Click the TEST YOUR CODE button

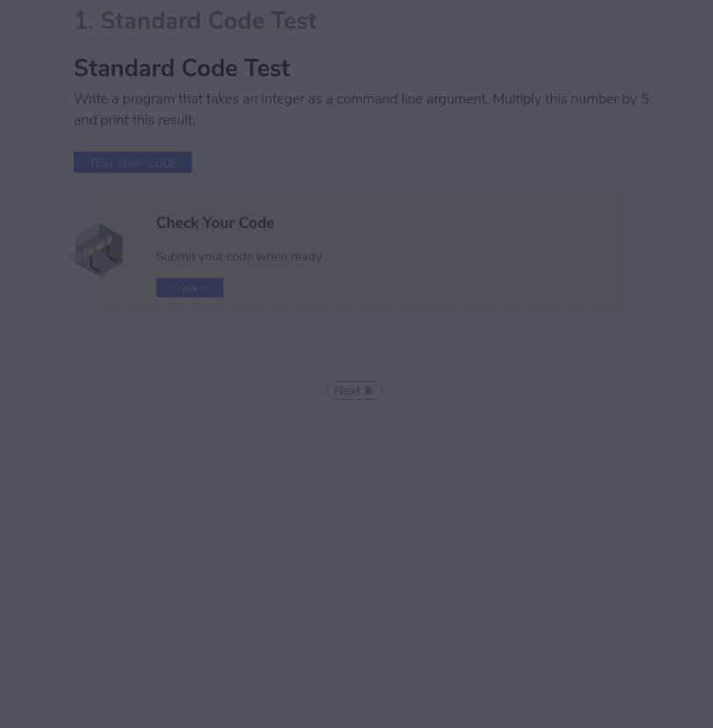[132, 162]
